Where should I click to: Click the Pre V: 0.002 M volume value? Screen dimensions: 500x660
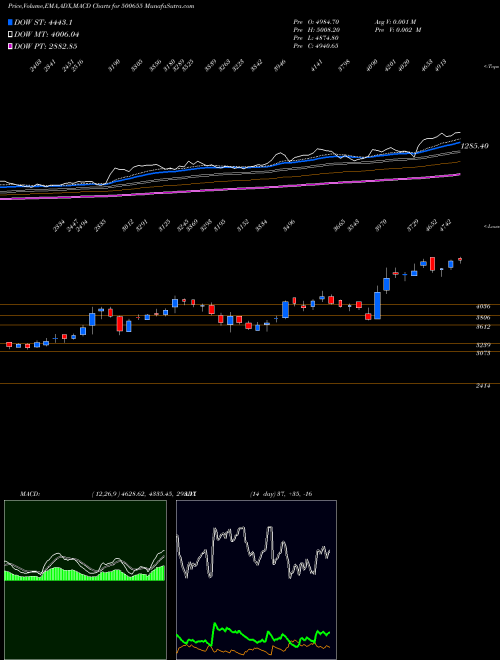(398, 30)
